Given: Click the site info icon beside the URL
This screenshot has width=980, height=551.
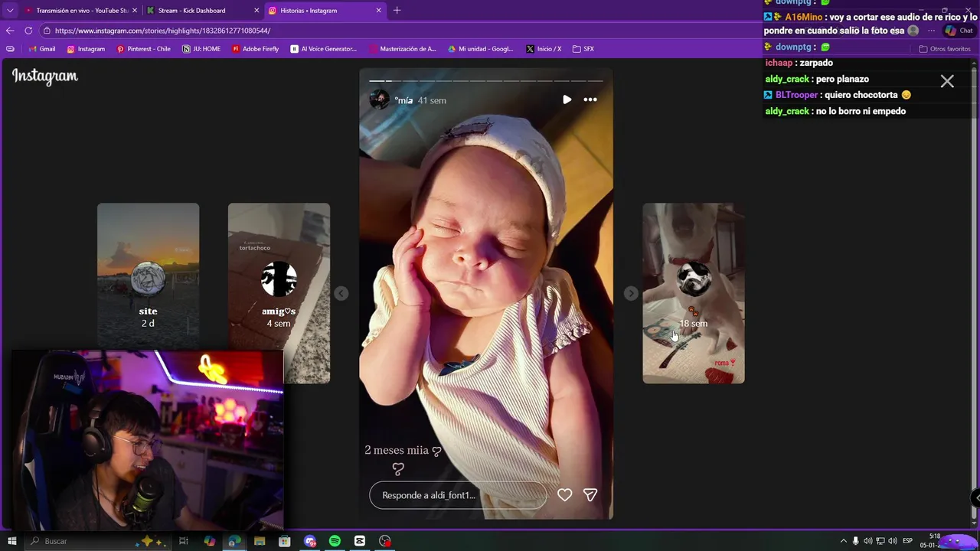Looking at the screenshot, I should tap(47, 31).
